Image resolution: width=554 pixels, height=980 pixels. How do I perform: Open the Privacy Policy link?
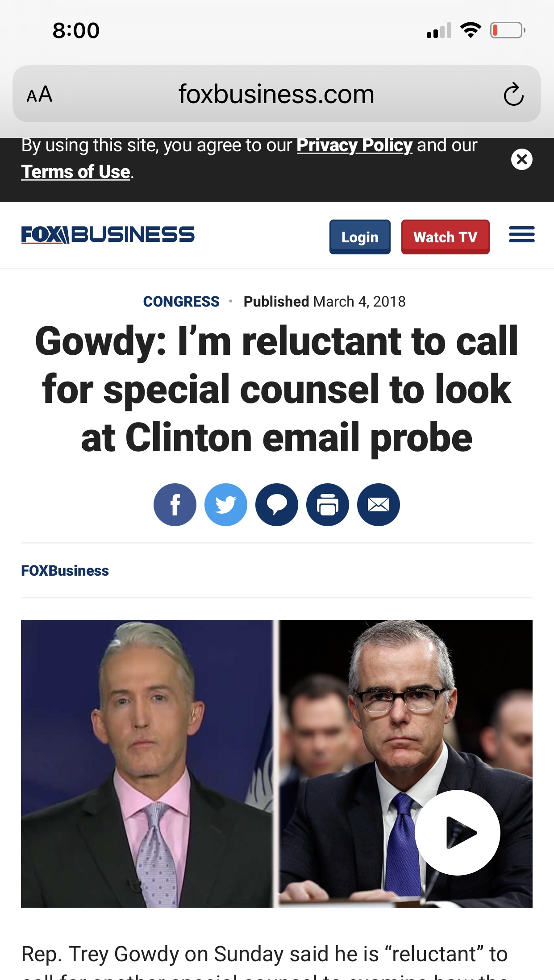point(354,145)
